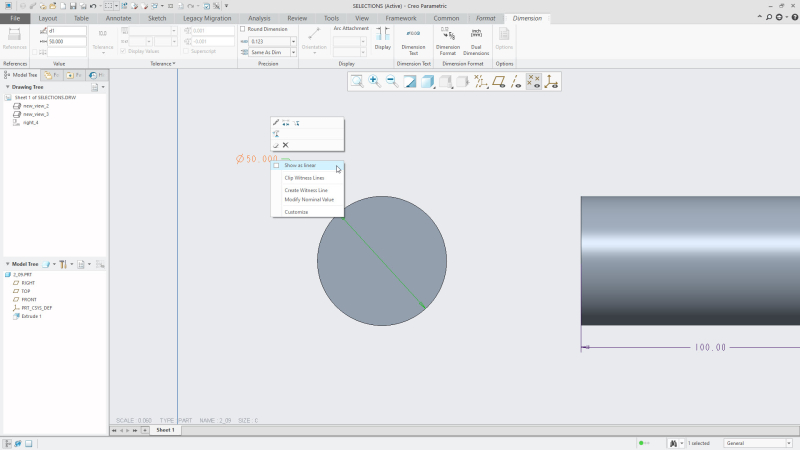Image resolution: width=800 pixels, height=450 pixels.
Task: Click the 100.00 dimension text in drawing
Action: click(x=710, y=347)
